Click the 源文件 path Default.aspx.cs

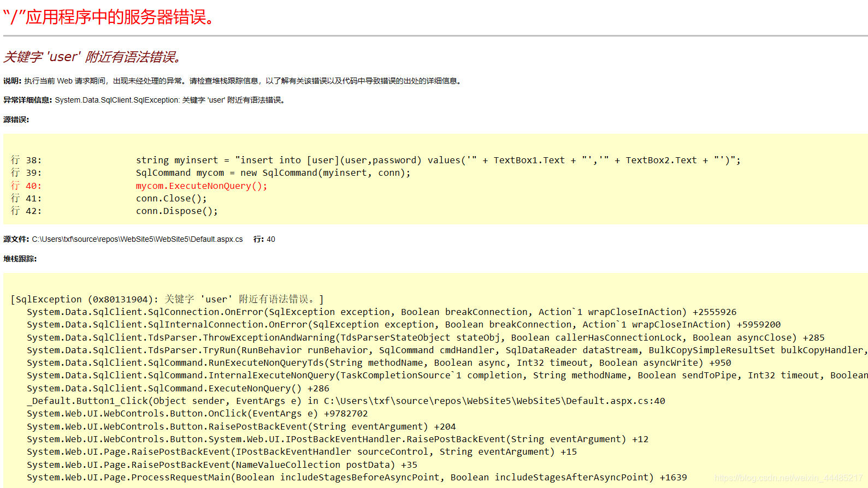tap(123, 239)
